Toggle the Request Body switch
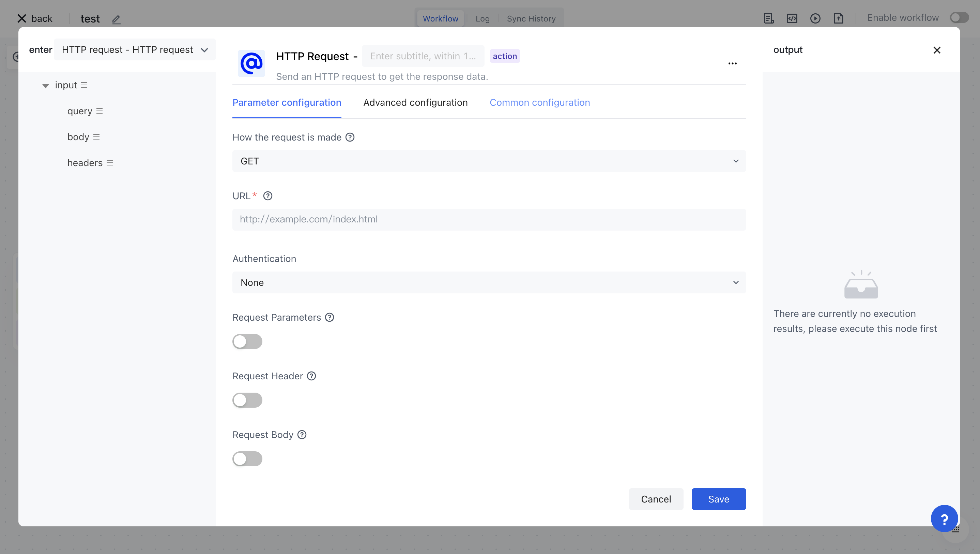The image size is (980, 554). pos(247,458)
